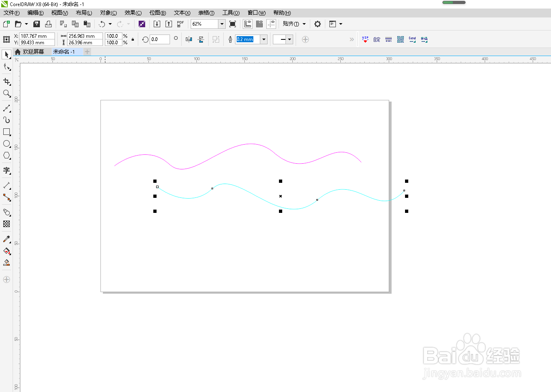Screen dimensions: 551x392
Task: Click the rotation angle field
Action: pos(160,39)
